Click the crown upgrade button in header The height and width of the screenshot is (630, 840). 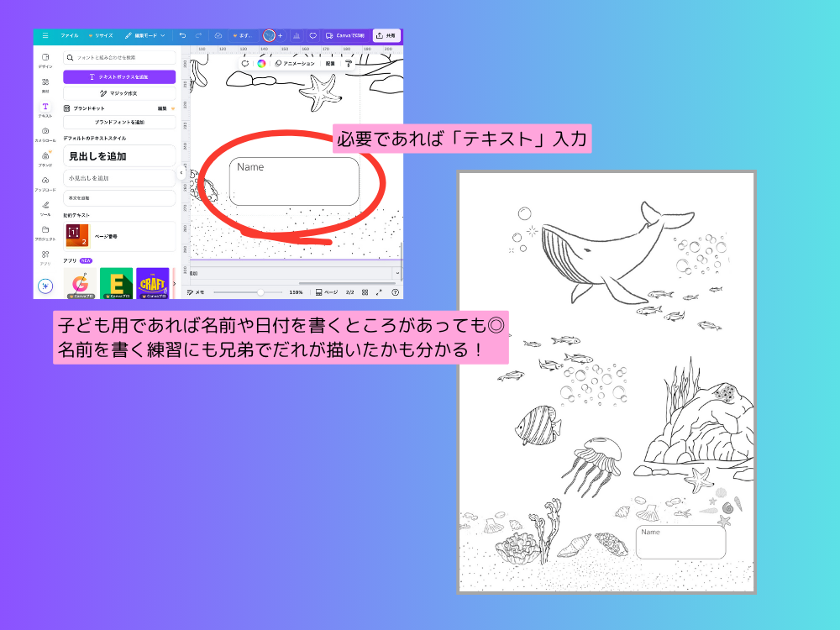coord(244,36)
